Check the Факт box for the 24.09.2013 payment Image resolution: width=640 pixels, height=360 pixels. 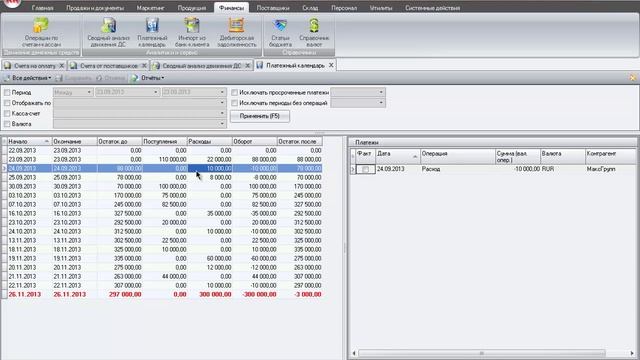click(x=365, y=169)
